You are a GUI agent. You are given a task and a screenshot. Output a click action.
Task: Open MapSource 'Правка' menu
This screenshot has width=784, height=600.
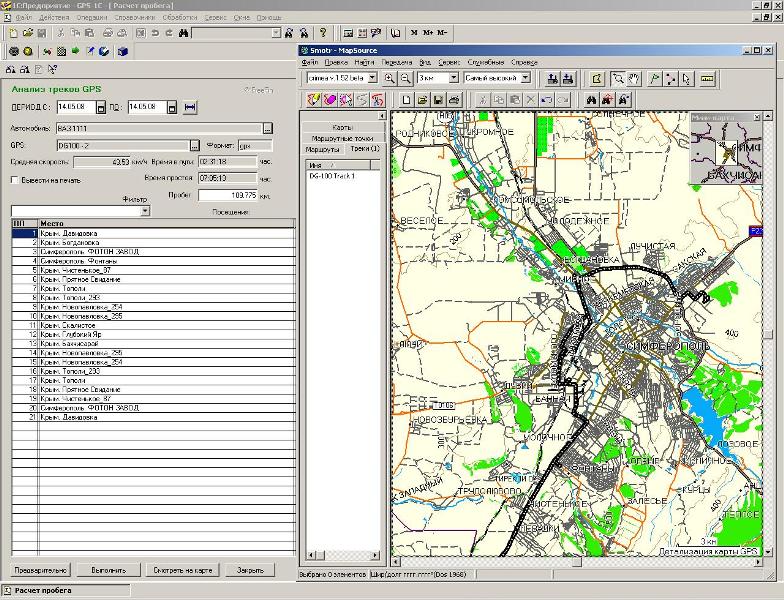pyautogui.click(x=336, y=62)
